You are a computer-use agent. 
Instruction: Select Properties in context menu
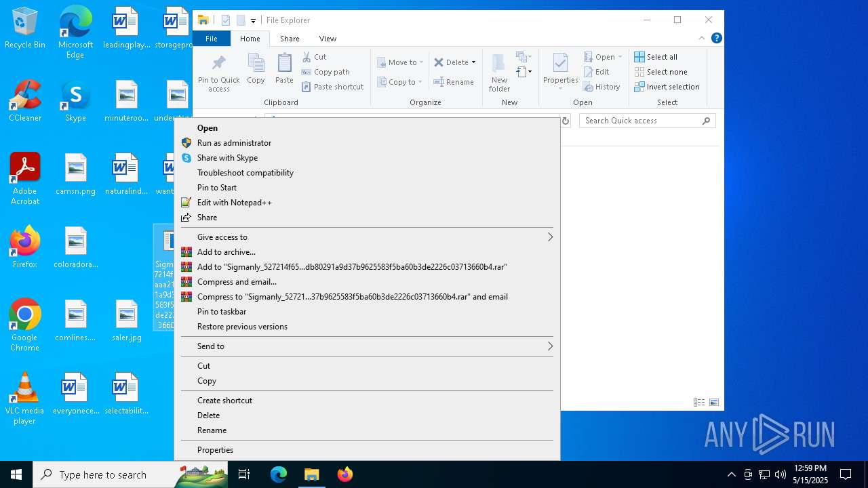point(367,450)
